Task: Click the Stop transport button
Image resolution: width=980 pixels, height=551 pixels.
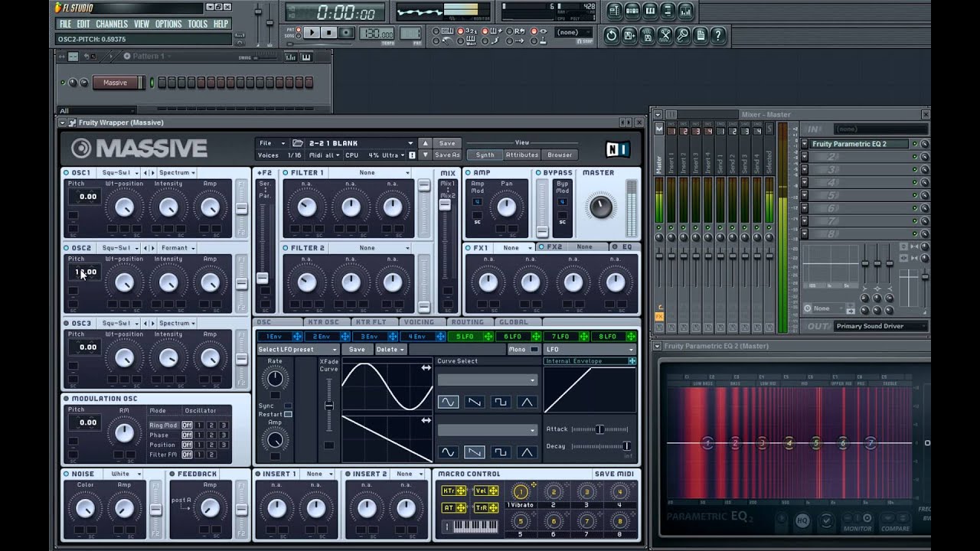Action: point(329,33)
